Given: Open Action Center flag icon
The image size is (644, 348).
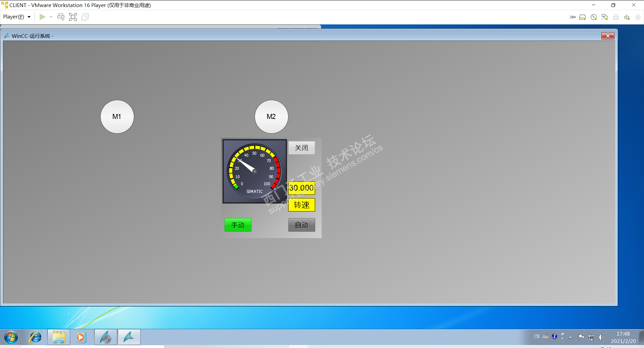Looking at the screenshot, I should (581, 337).
